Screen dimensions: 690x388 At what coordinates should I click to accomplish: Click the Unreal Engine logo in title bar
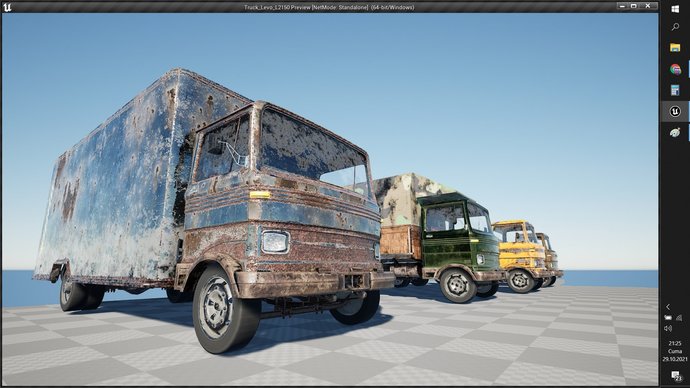tap(7, 7)
